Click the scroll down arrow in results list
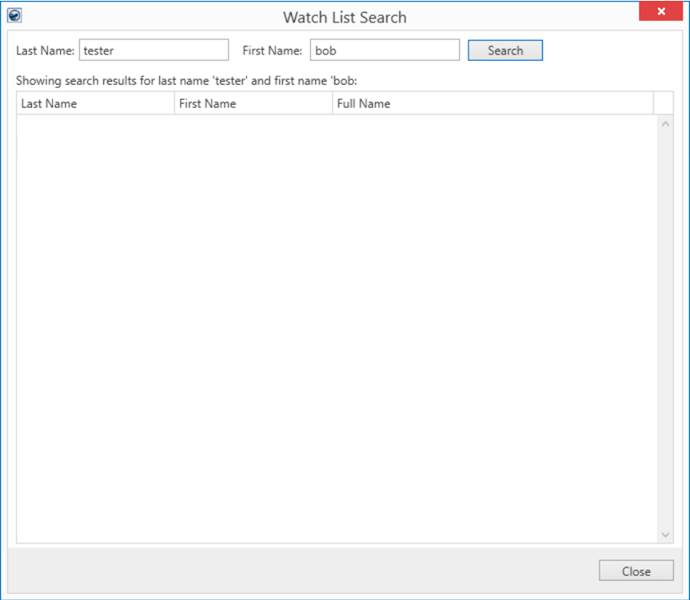 (666, 535)
